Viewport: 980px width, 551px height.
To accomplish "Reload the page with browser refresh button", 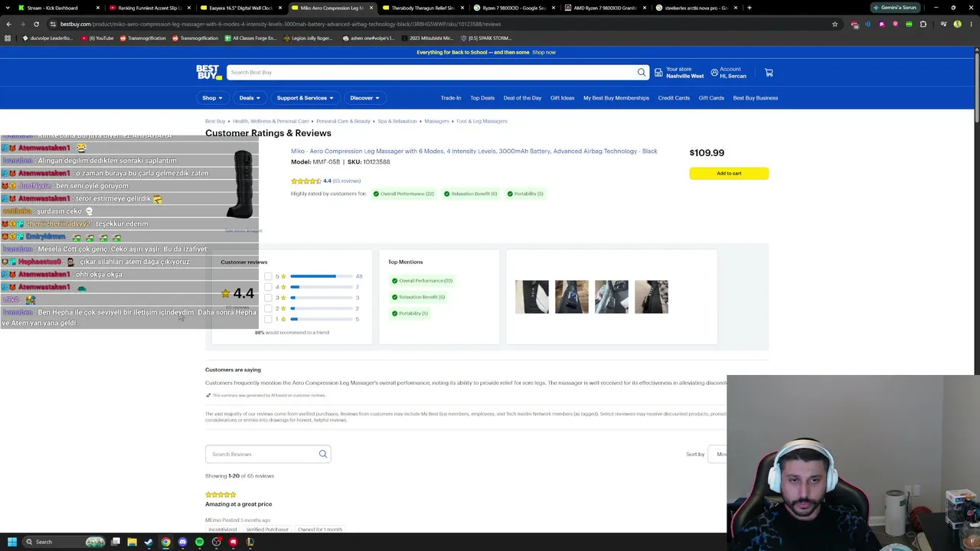I will point(36,24).
